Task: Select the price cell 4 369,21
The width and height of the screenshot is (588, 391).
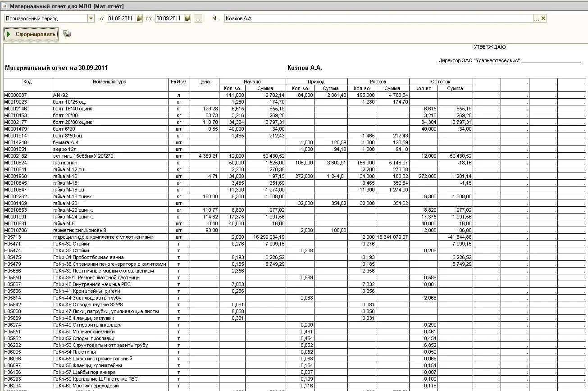Action: tap(204, 156)
